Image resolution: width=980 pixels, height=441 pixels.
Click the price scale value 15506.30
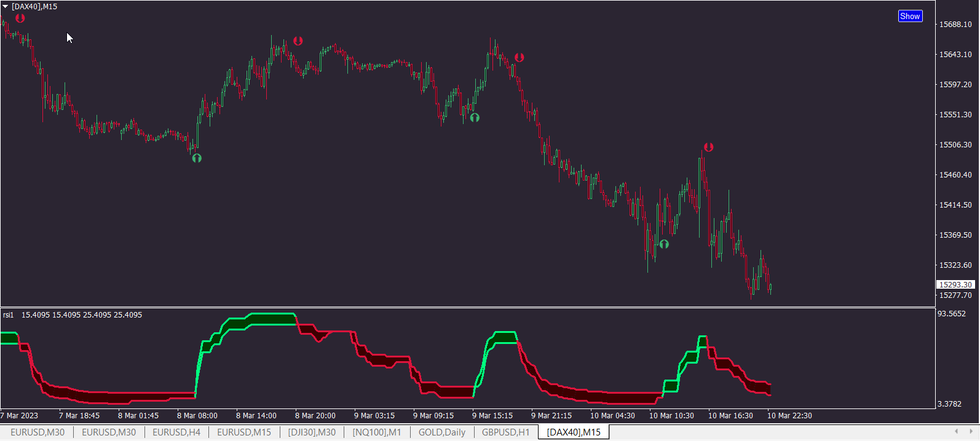click(955, 145)
